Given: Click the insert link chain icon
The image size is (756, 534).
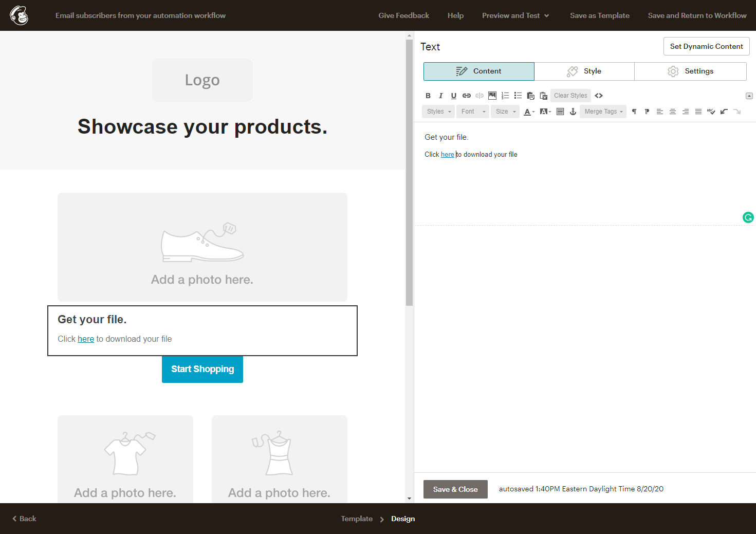Looking at the screenshot, I should point(466,96).
